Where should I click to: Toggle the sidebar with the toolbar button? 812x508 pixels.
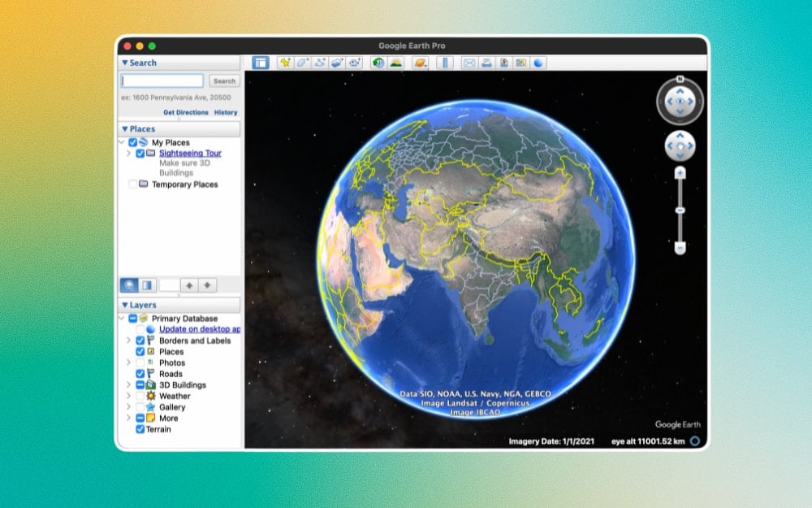[x=261, y=63]
